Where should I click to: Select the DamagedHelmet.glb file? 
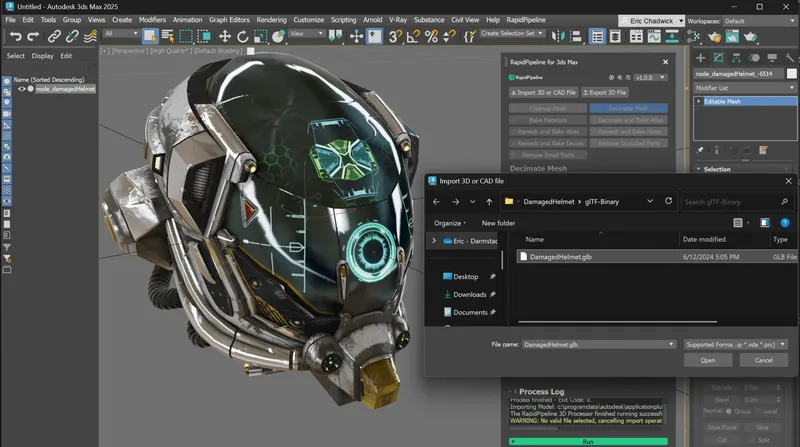click(560, 257)
